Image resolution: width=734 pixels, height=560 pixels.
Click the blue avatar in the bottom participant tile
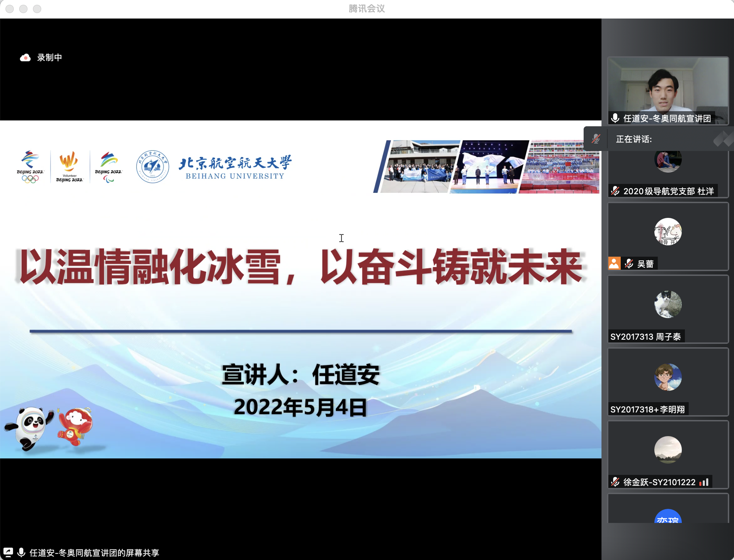tap(668, 517)
